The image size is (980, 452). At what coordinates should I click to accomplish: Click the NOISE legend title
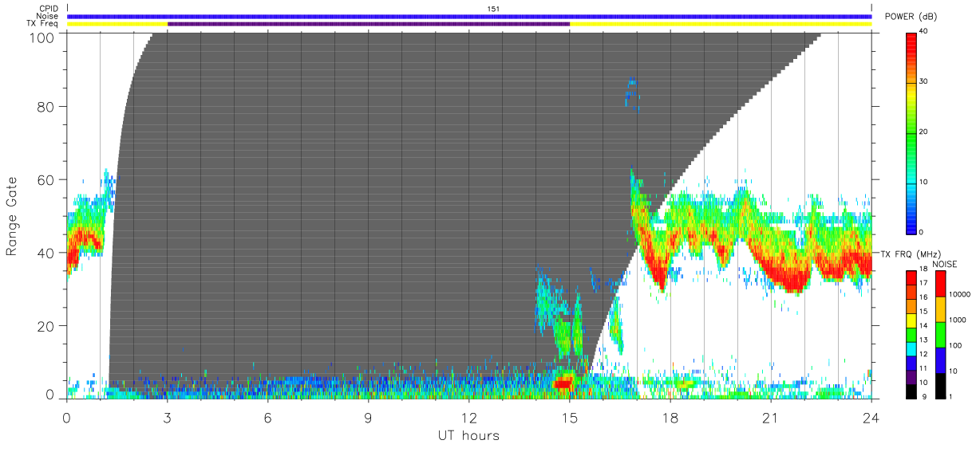(945, 264)
